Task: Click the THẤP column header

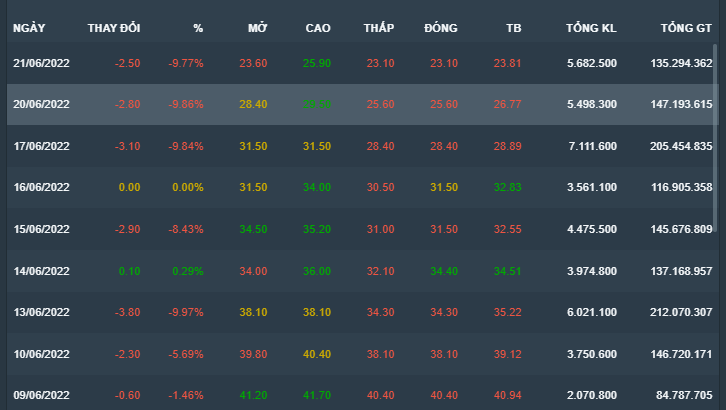Action: [x=379, y=28]
